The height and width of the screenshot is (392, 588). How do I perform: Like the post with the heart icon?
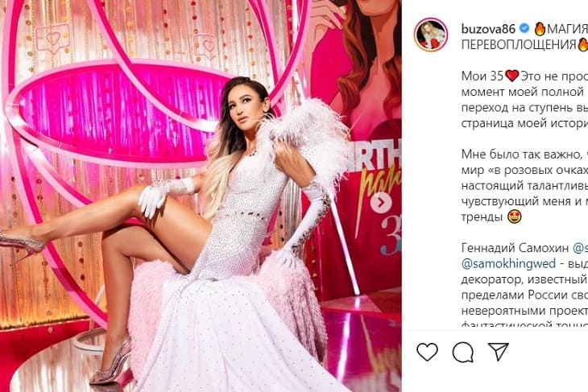(x=427, y=352)
